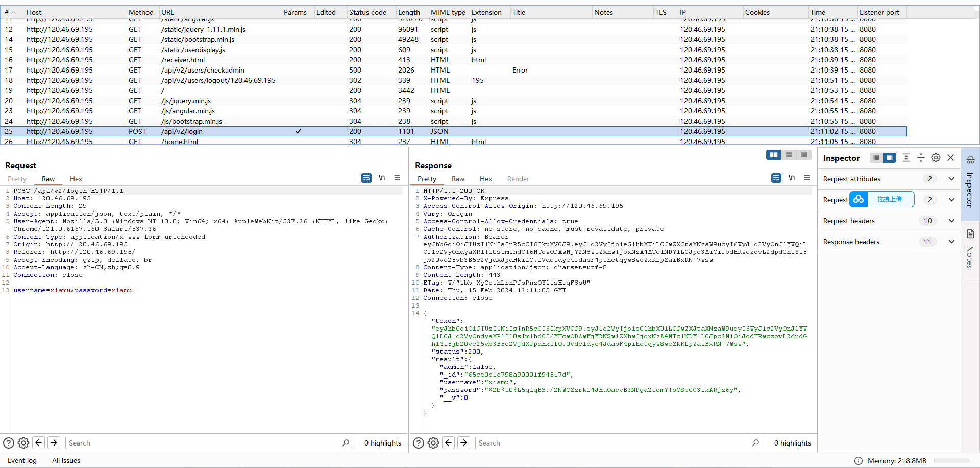Click the Response panel search field
This screenshot has height=468, width=980.
[612, 443]
